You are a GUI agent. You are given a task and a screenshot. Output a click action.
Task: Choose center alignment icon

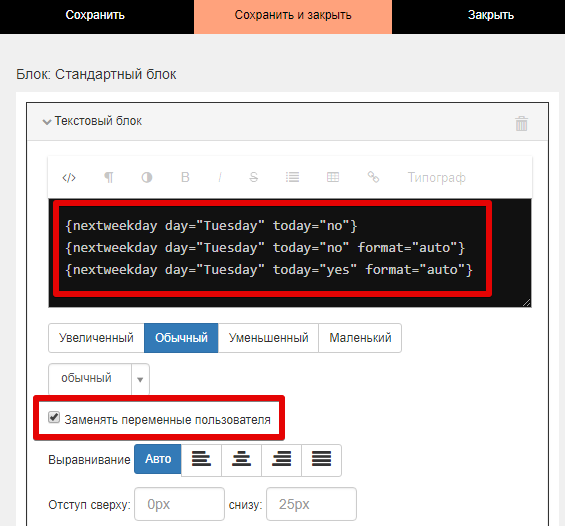(241, 460)
